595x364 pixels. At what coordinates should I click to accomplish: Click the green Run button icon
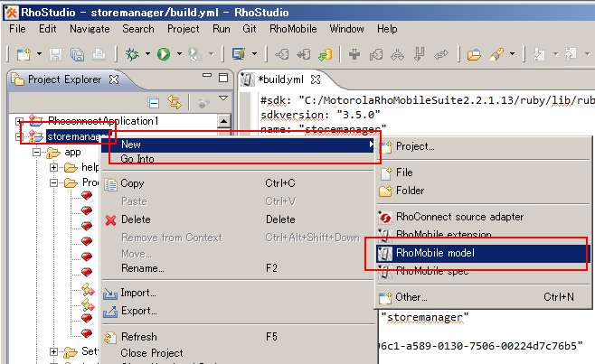click(164, 54)
